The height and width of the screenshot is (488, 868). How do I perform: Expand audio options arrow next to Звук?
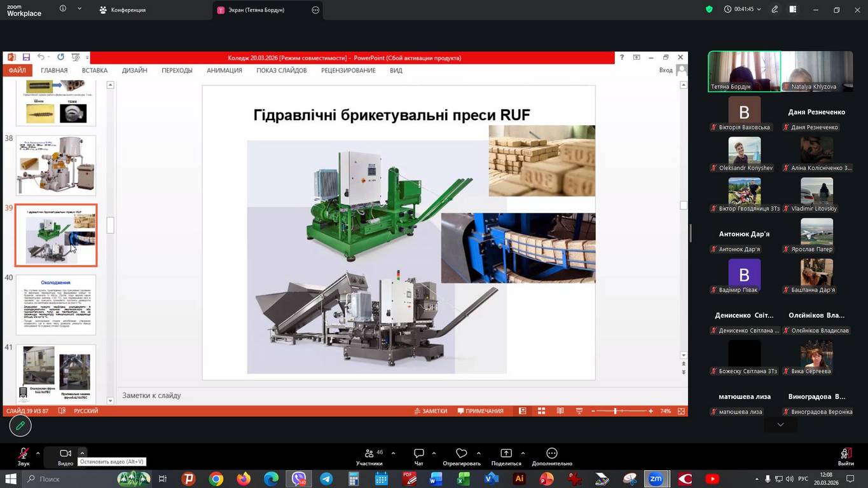click(x=38, y=453)
